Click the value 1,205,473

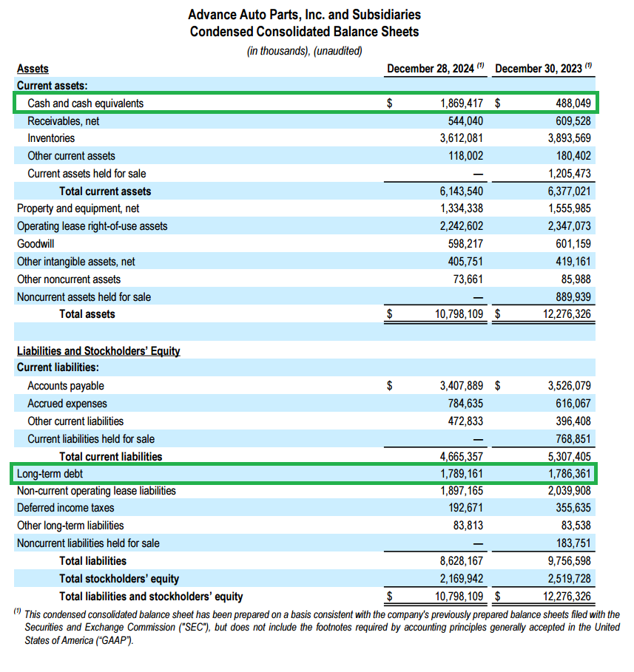point(569,174)
